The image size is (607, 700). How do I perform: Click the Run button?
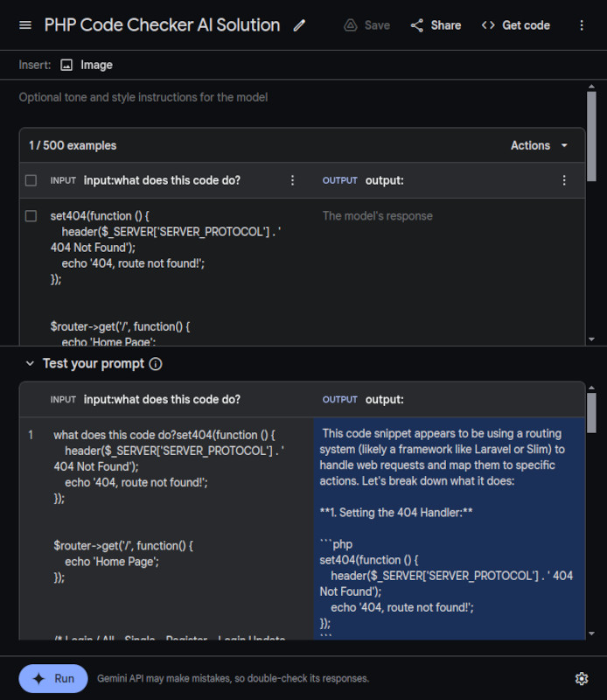tap(53, 678)
